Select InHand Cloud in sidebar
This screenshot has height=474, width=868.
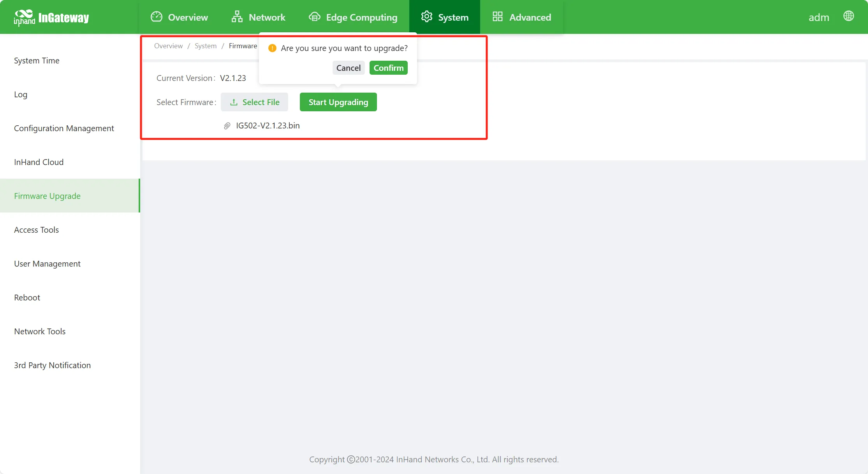pyautogui.click(x=70, y=162)
